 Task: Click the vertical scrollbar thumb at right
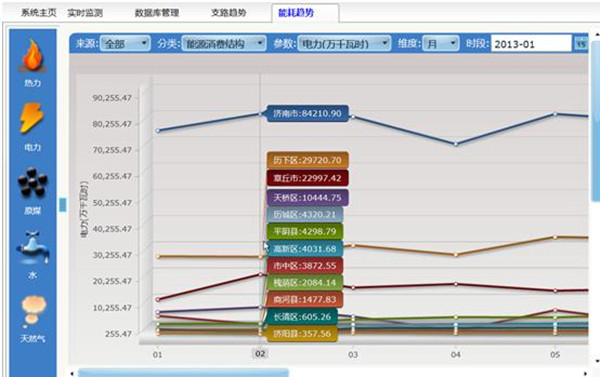coord(596,121)
